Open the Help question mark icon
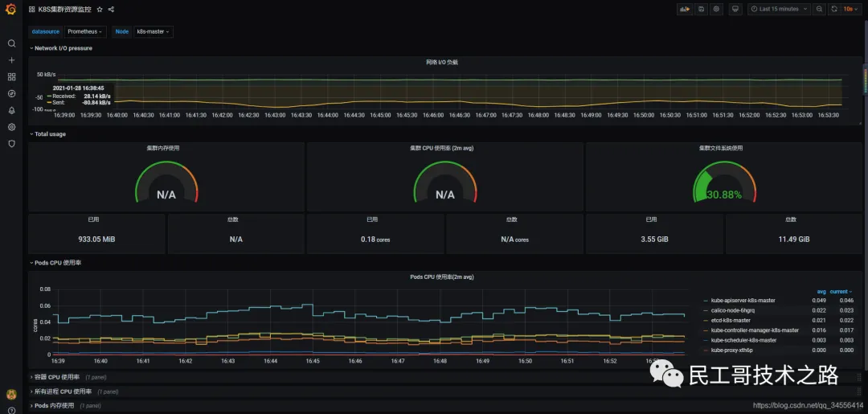 coord(11,410)
